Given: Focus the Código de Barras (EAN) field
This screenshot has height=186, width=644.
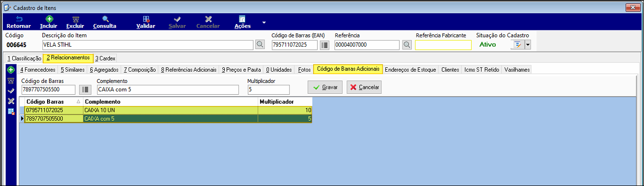Looking at the screenshot, I should (x=295, y=45).
